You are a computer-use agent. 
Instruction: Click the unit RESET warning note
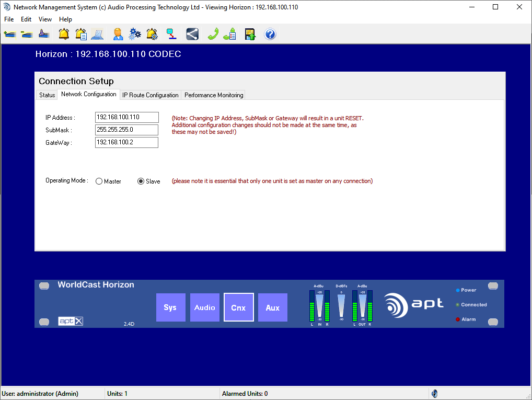(268, 125)
